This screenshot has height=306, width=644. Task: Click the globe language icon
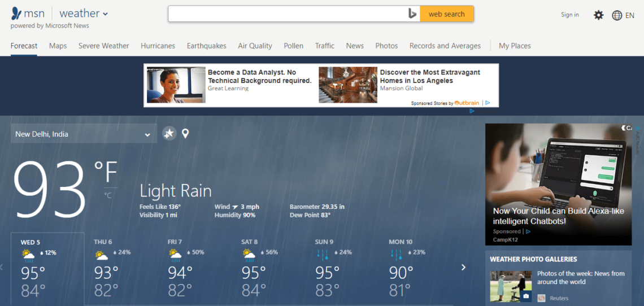tap(617, 15)
